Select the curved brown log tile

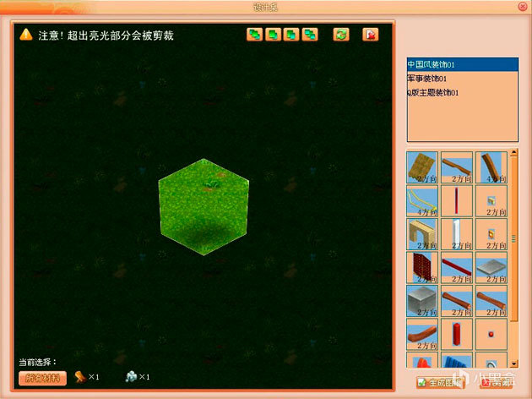(422, 334)
